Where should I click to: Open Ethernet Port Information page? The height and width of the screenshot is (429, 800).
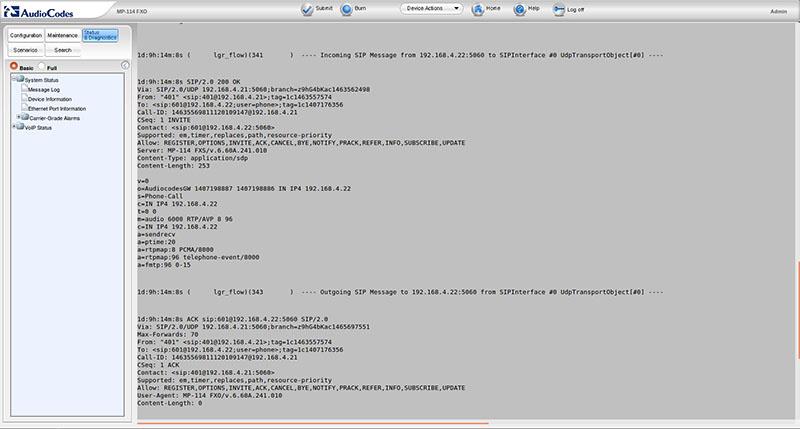(x=57, y=109)
